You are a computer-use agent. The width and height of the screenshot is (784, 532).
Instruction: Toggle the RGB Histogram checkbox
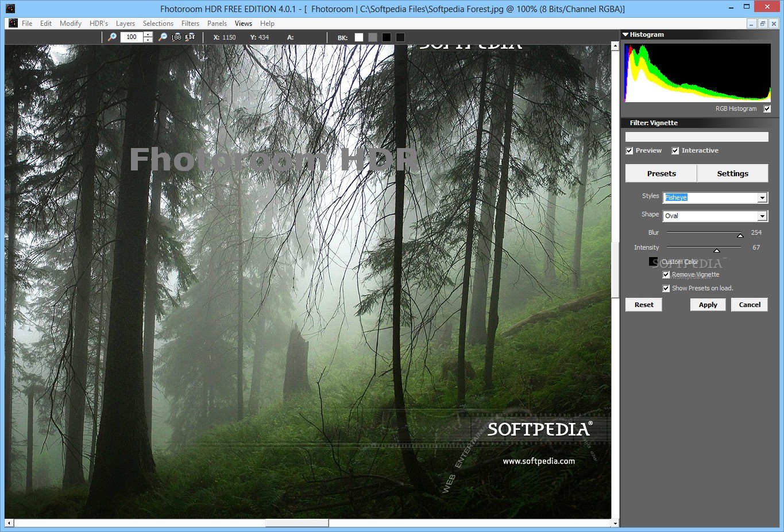767,108
